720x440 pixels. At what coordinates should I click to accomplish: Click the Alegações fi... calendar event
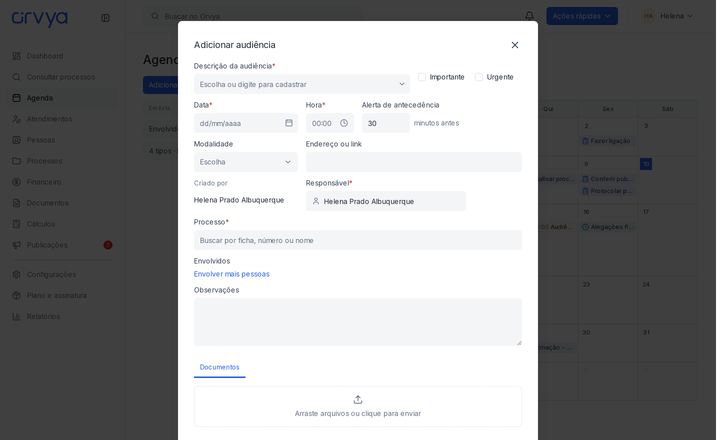coord(608,227)
